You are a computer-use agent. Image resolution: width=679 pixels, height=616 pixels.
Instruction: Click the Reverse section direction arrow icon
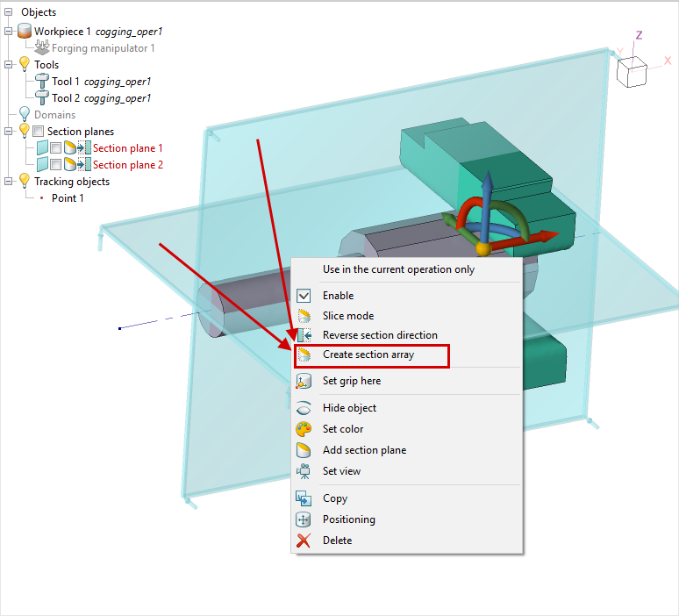coord(304,335)
